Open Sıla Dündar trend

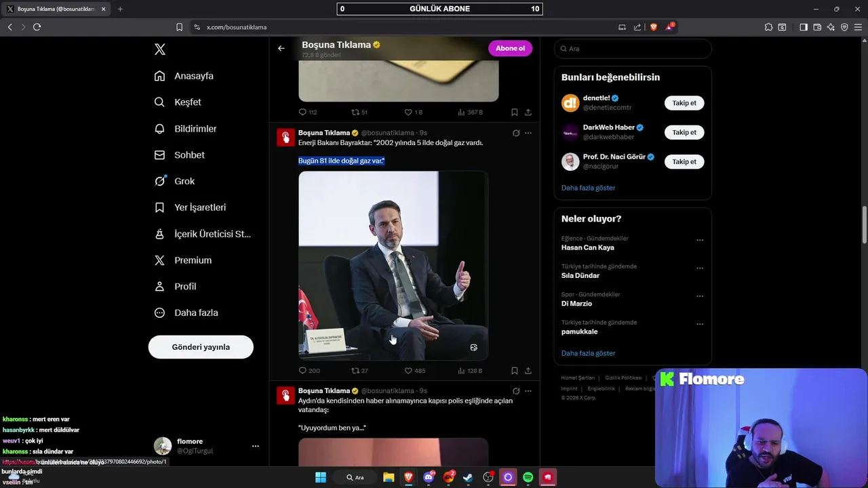pyautogui.click(x=580, y=276)
